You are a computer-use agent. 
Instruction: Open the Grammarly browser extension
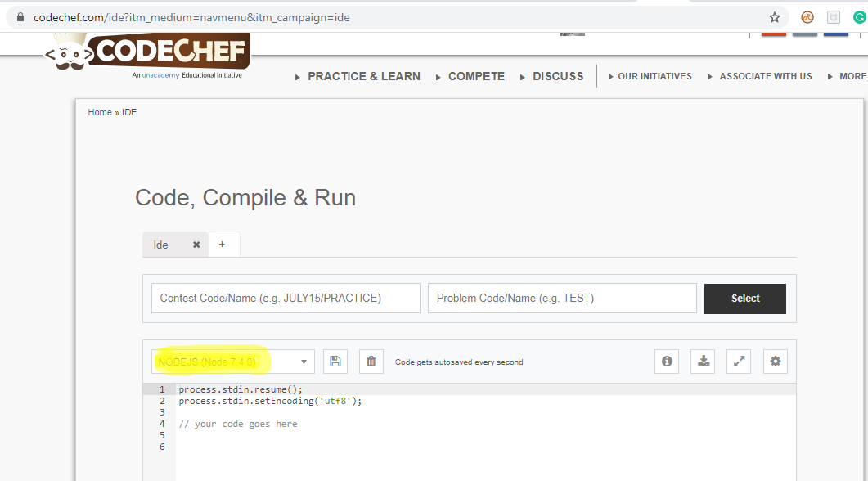click(859, 16)
